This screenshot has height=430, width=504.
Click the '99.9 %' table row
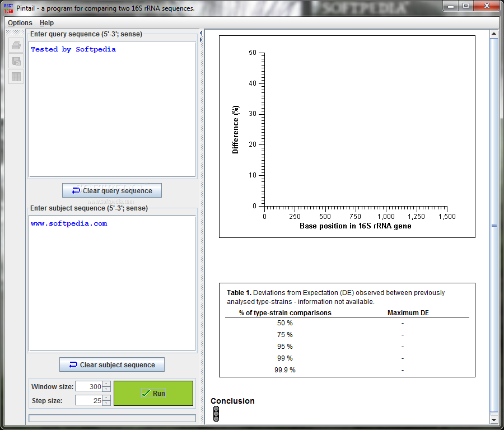pos(347,370)
